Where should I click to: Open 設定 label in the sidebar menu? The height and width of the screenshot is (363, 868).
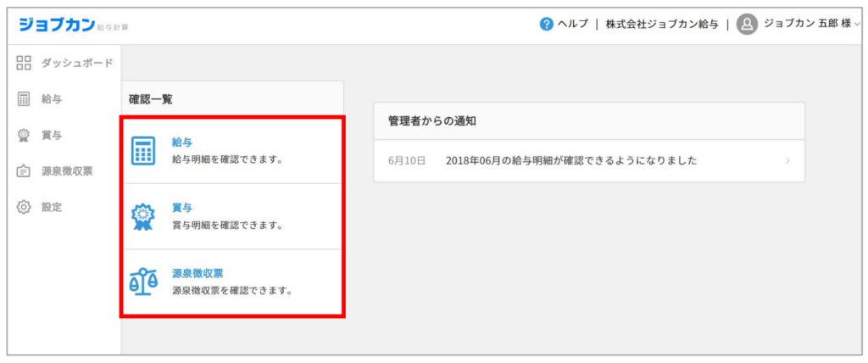click(52, 207)
